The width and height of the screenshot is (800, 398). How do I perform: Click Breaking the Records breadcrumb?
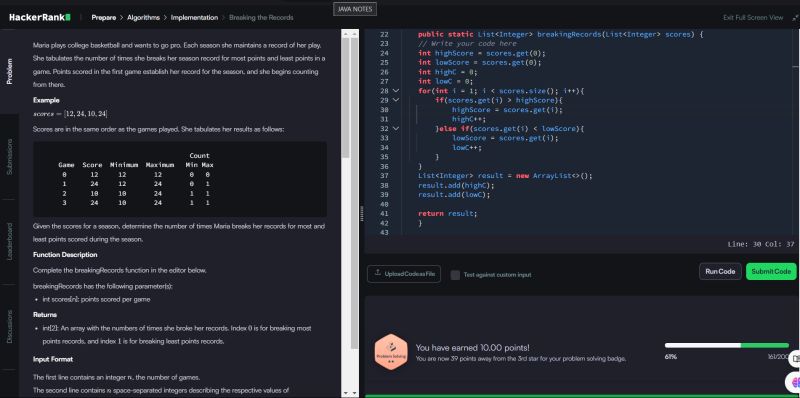click(261, 17)
